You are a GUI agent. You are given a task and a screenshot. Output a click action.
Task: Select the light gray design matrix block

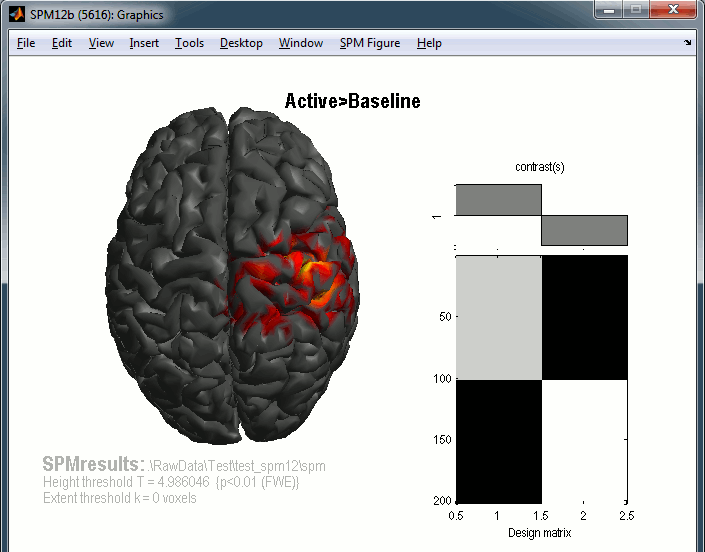(498, 317)
